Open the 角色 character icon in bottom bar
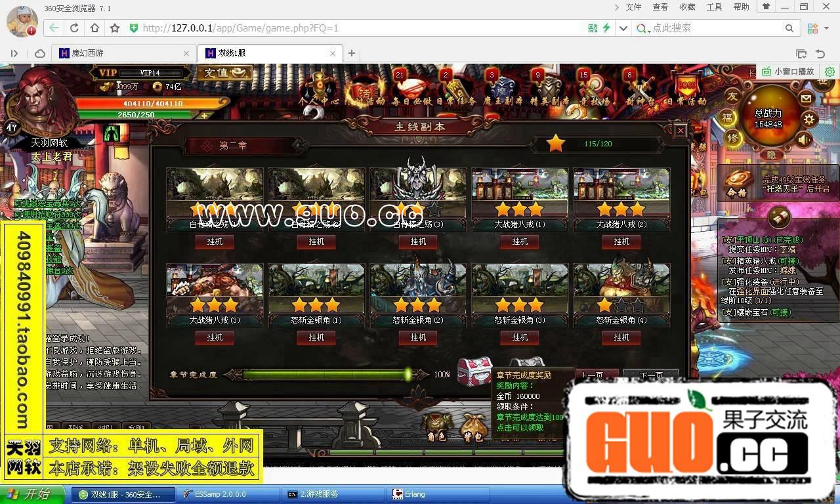Viewport: 840px width, 504px height. [x=436, y=427]
